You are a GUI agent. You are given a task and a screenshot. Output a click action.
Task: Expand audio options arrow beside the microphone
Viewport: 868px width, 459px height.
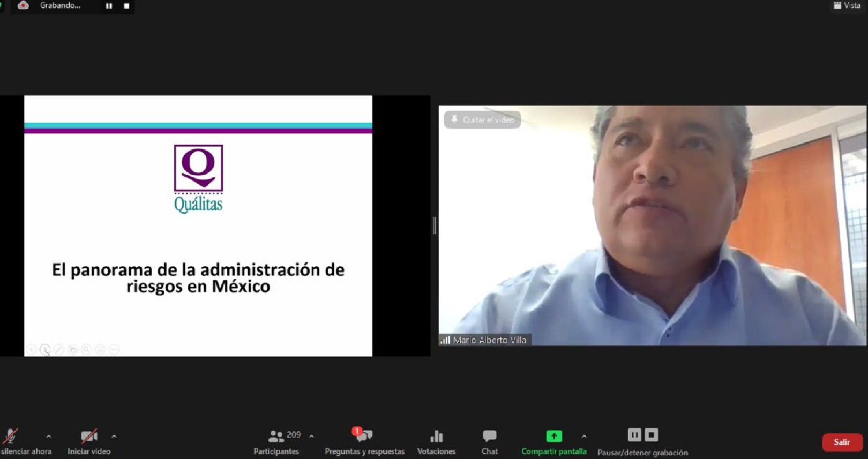click(x=49, y=437)
